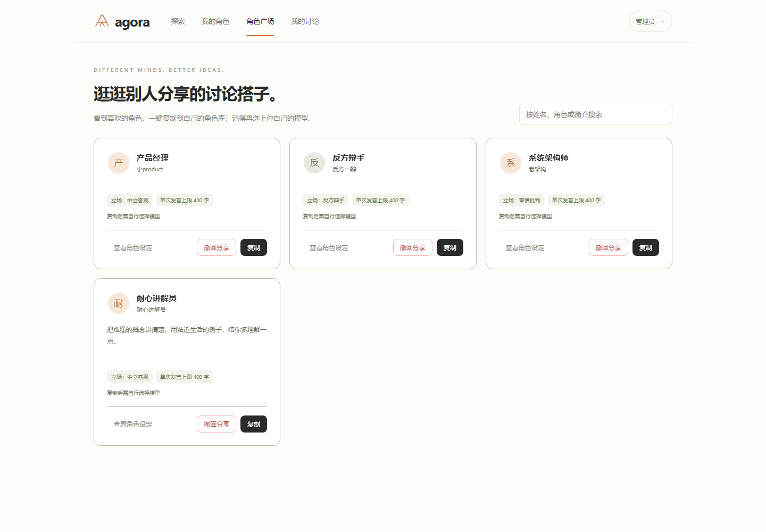View role settings for 产品经理

(x=133, y=247)
